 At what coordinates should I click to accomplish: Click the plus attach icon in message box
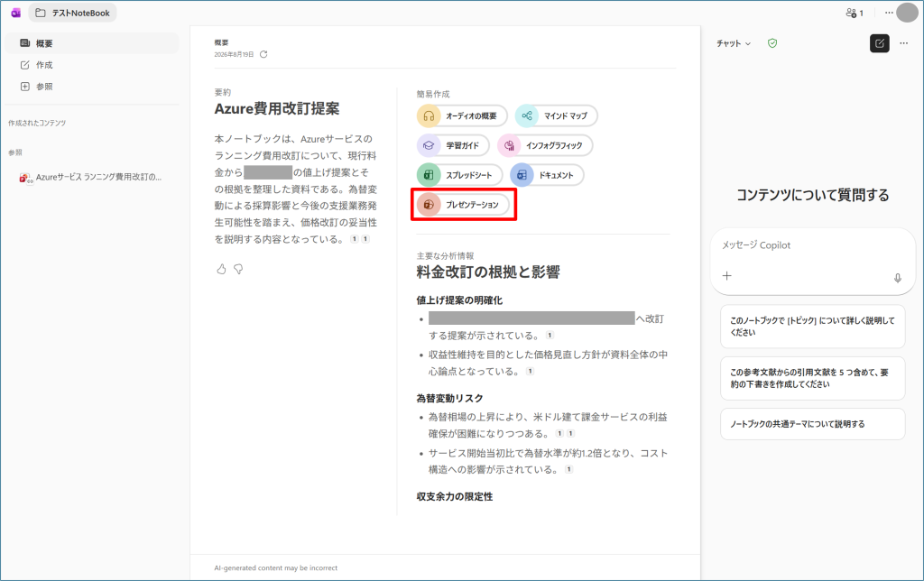pyautogui.click(x=727, y=276)
